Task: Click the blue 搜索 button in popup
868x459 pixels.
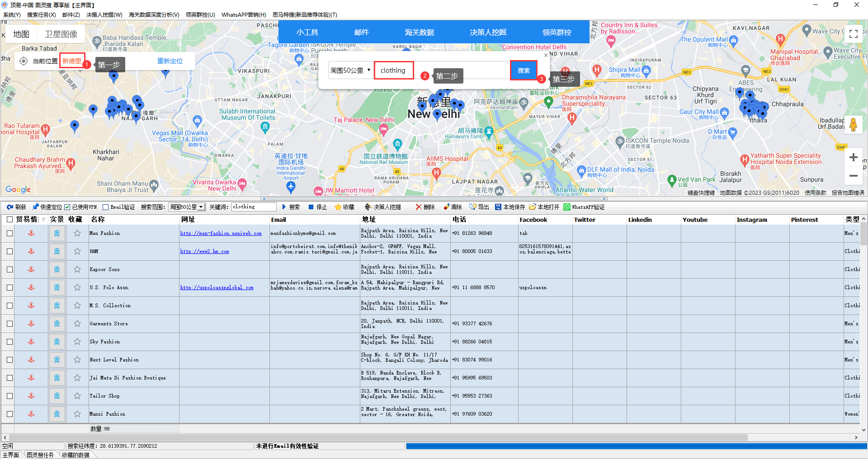Action: click(524, 70)
